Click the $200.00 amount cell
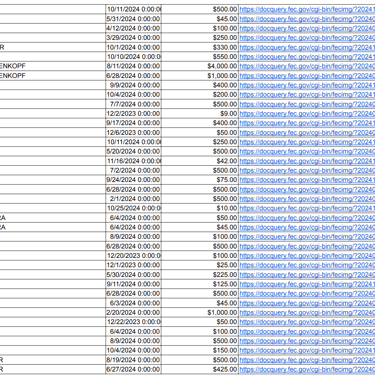 point(200,95)
